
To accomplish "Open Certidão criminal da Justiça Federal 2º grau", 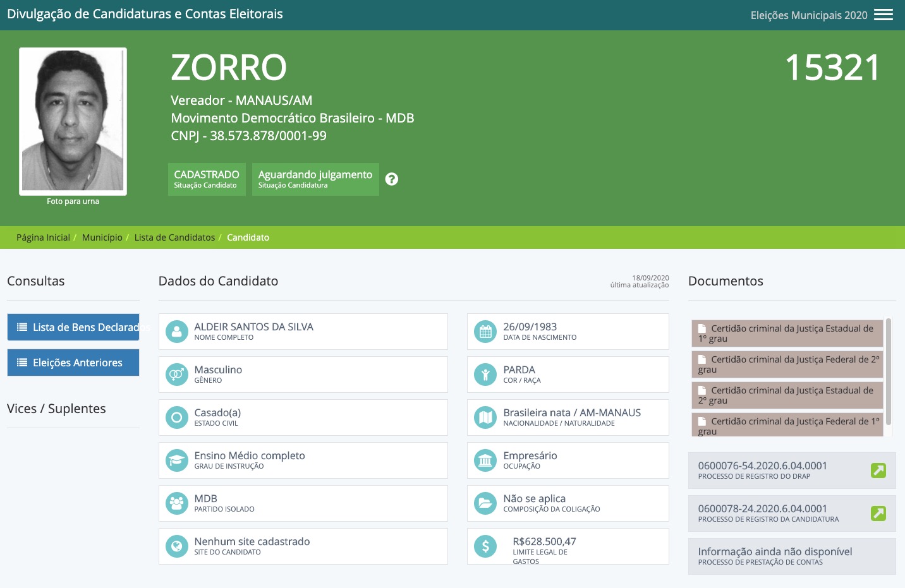I will coord(787,364).
